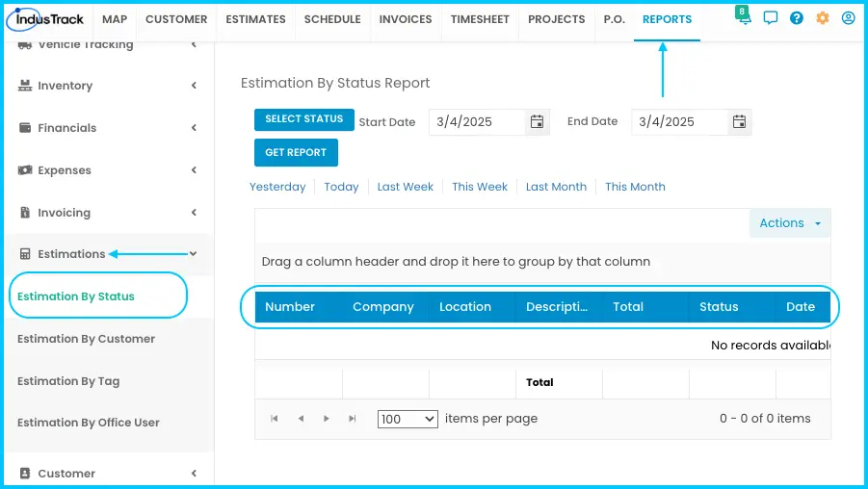Click the Start Date input field
Image resolution: width=868 pixels, height=489 pixels.
[x=477, y=121]
